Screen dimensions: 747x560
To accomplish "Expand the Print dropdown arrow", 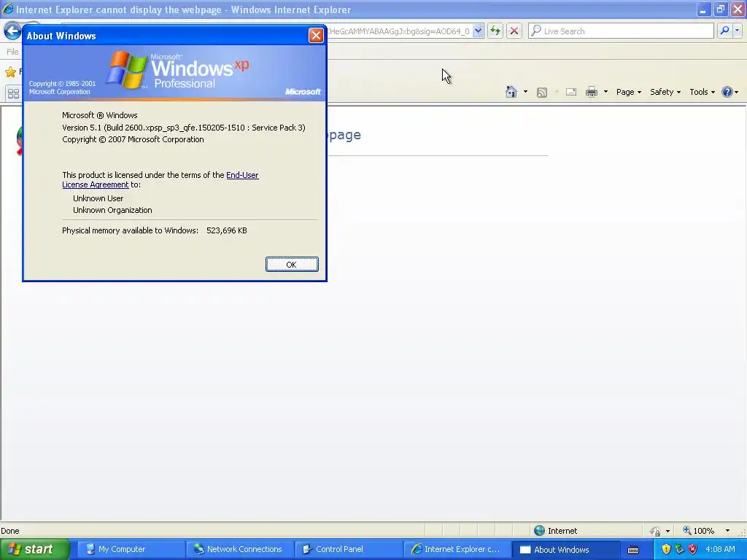I will pos(605,92).
